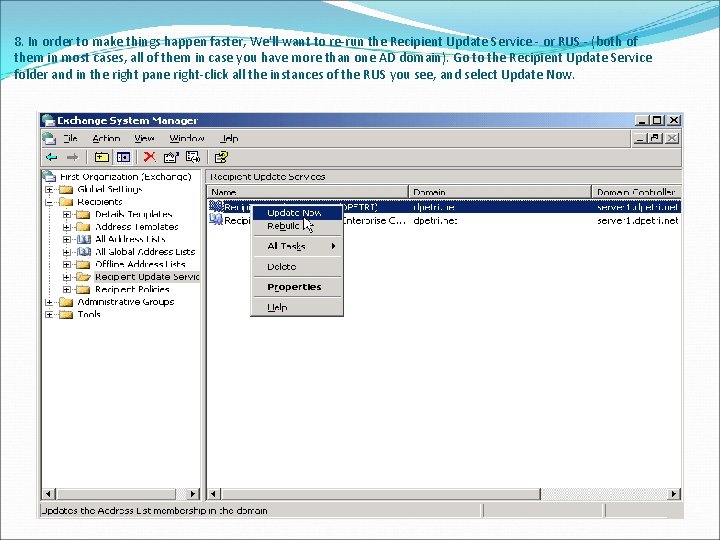Click server1.dpetri.net in the second row
Viewport: 720px width, 540px height.
tap(638, 220)
